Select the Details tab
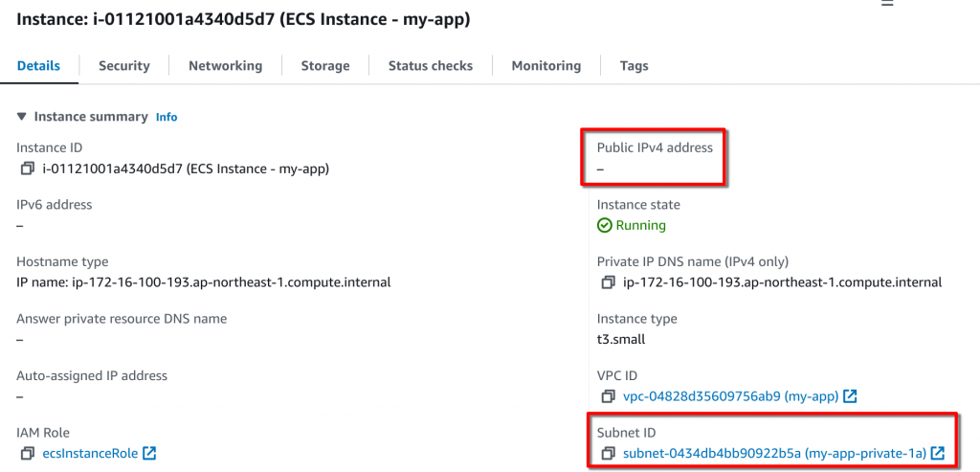Image resolution: width=980 pixels, height=472 pixels. (x=38, y=66)
